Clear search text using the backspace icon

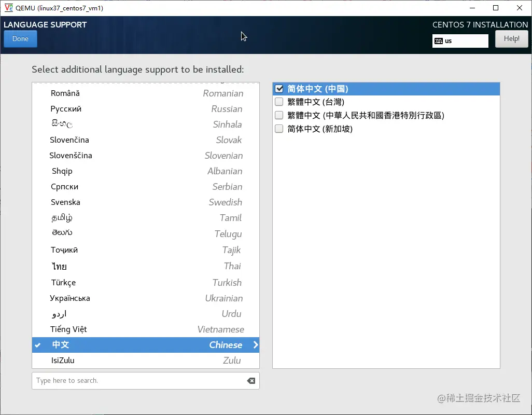[251, 380]
